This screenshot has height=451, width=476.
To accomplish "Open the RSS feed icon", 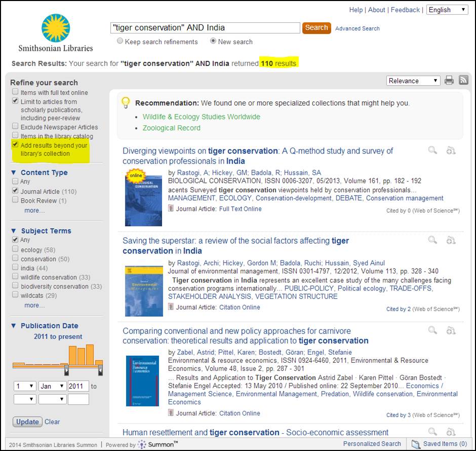I will coord(463,80).
